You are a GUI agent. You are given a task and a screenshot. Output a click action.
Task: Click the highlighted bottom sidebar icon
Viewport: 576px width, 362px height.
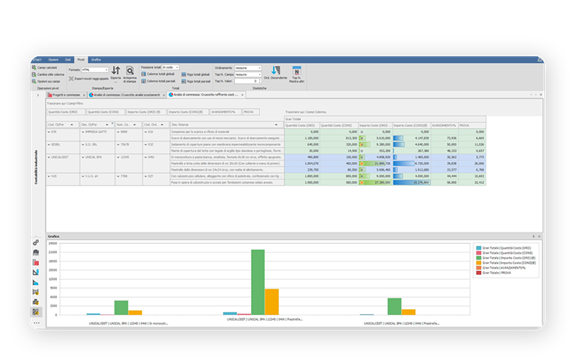[x=36, y=312]
